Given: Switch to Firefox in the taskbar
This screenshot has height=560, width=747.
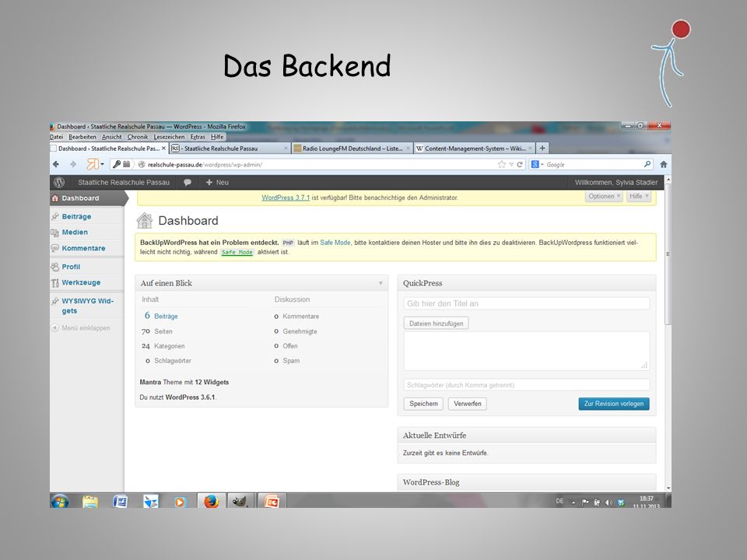Looking at the screenshot, I should coord(211,501).
